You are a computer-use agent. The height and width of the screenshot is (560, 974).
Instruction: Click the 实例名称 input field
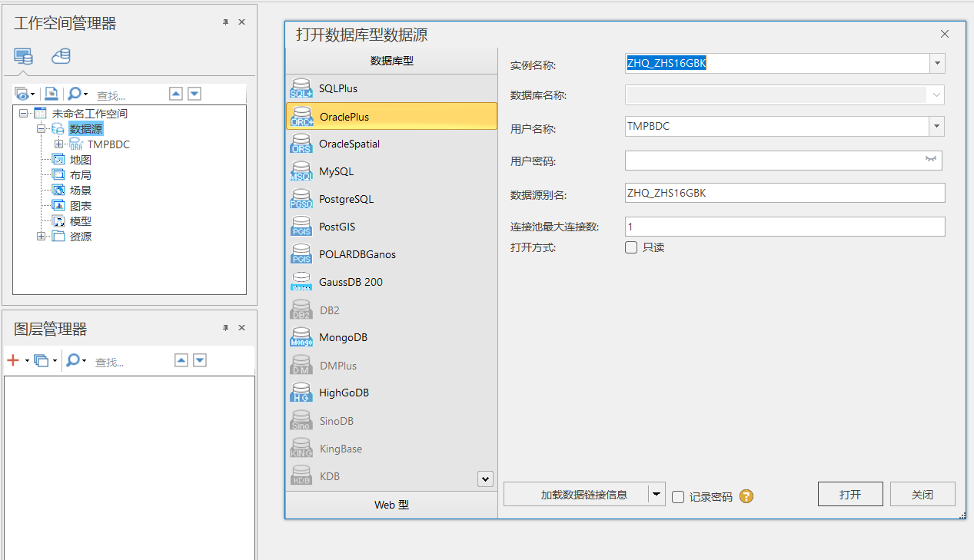tap(777, 63)
